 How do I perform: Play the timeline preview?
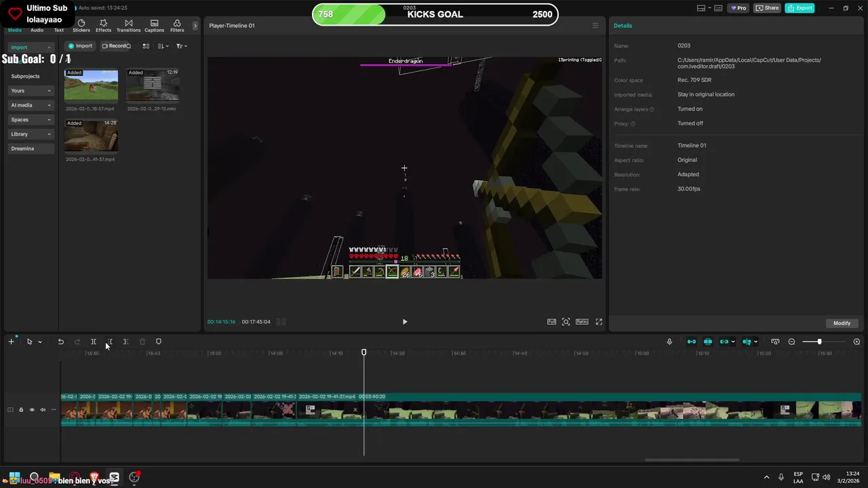(405, 322)
